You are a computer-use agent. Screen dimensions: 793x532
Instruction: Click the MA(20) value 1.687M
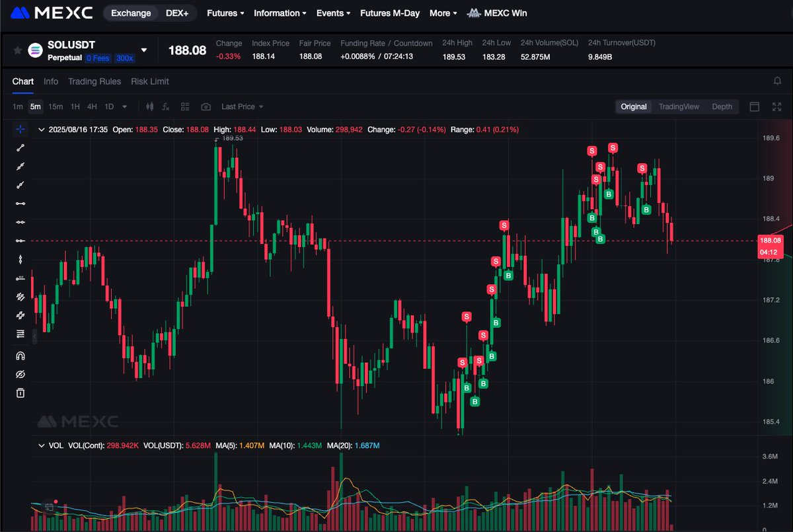pos(367,445)
